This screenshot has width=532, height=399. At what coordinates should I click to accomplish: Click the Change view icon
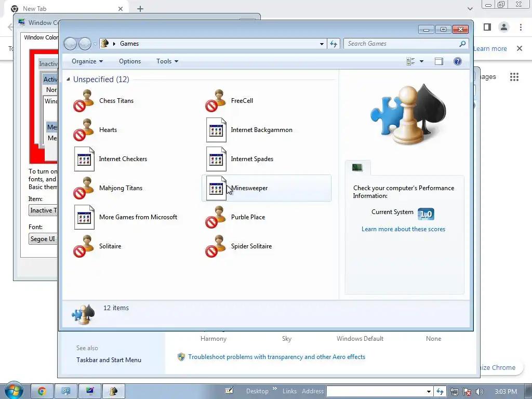coord(410,61)
